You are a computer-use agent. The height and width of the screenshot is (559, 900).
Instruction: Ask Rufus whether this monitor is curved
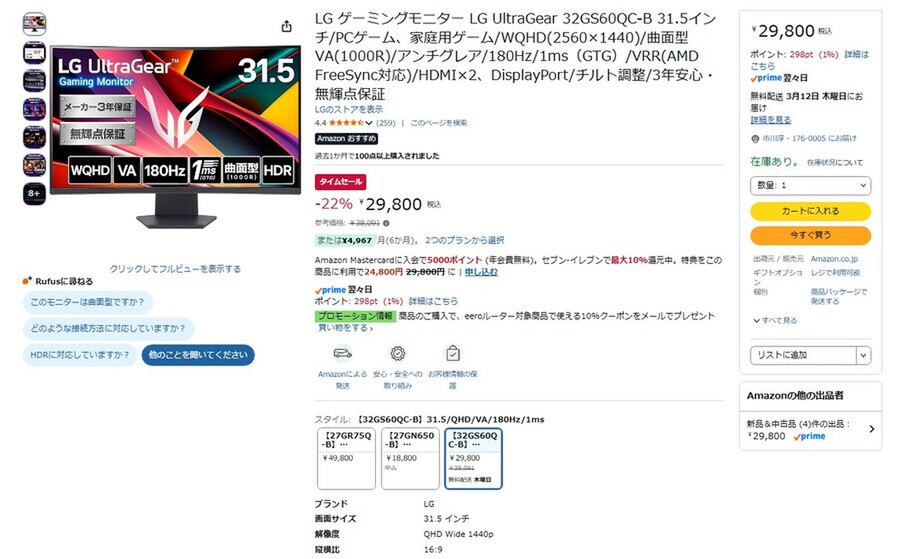click(88, 302)
